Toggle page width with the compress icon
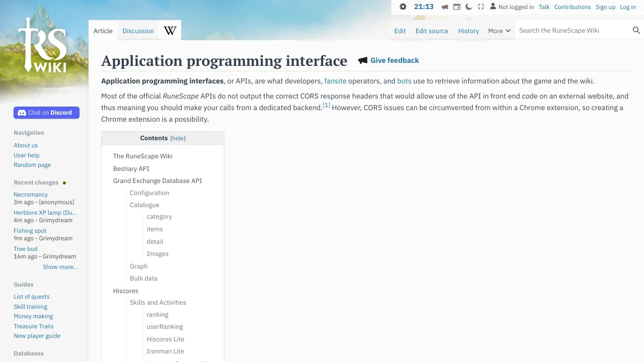 coord(481,7)
